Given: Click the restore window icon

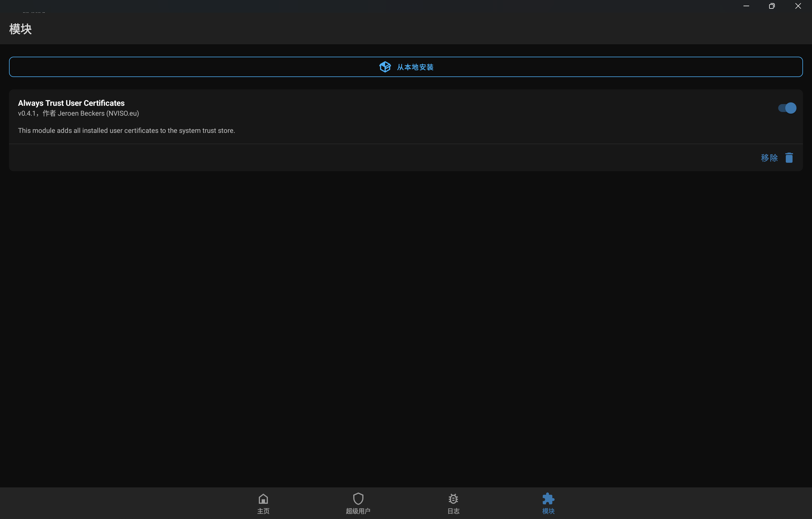Looking at the screenshot, I should 771,6.
